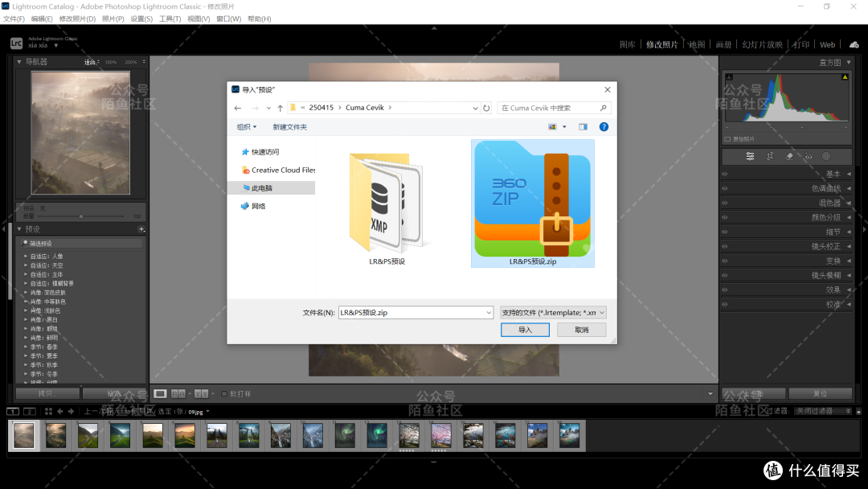Open the 文件(F) menu
Viewport: 868px width, 489px height.
pos(14,18)
